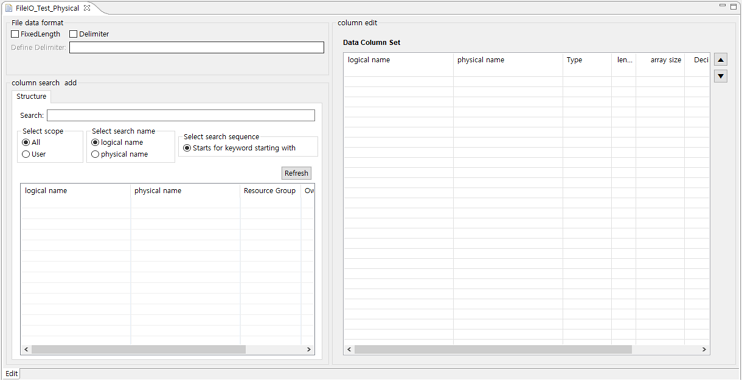Screen dimensions: 742x380
Task: Select Starts for keyword starting with option
Action: coord(187,148)
